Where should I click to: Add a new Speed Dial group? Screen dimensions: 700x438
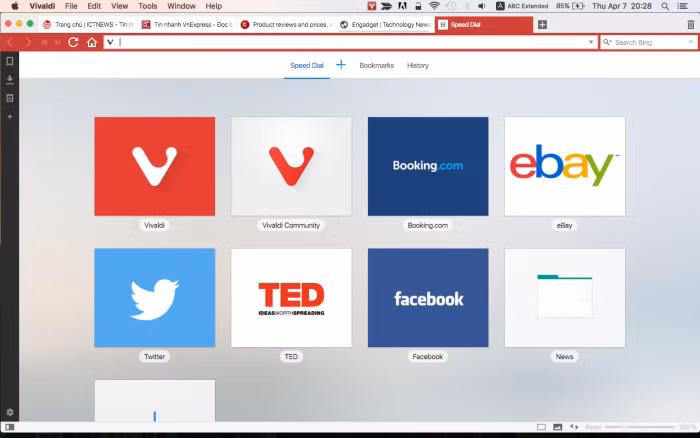(341, 65)
